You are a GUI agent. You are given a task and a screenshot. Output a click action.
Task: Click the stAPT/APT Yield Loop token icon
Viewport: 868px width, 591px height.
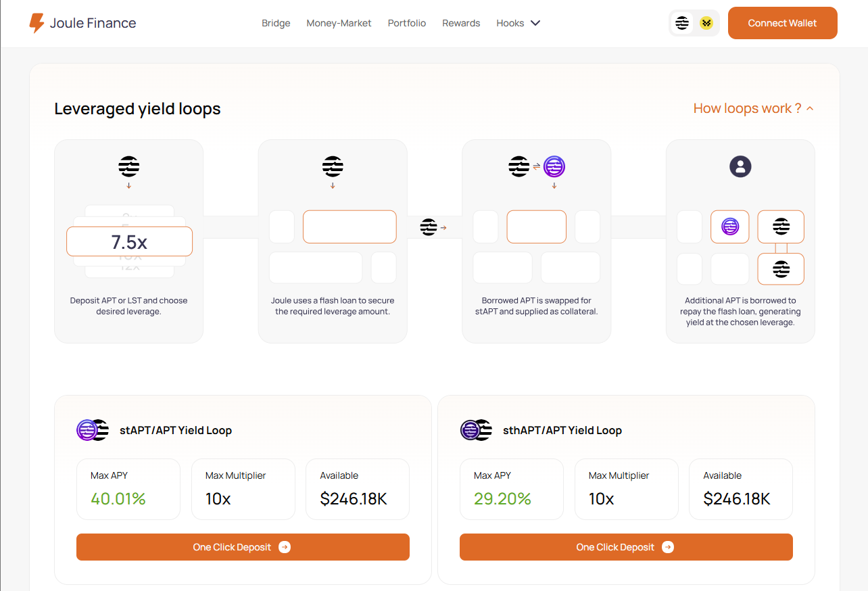[x=93, y=430]
